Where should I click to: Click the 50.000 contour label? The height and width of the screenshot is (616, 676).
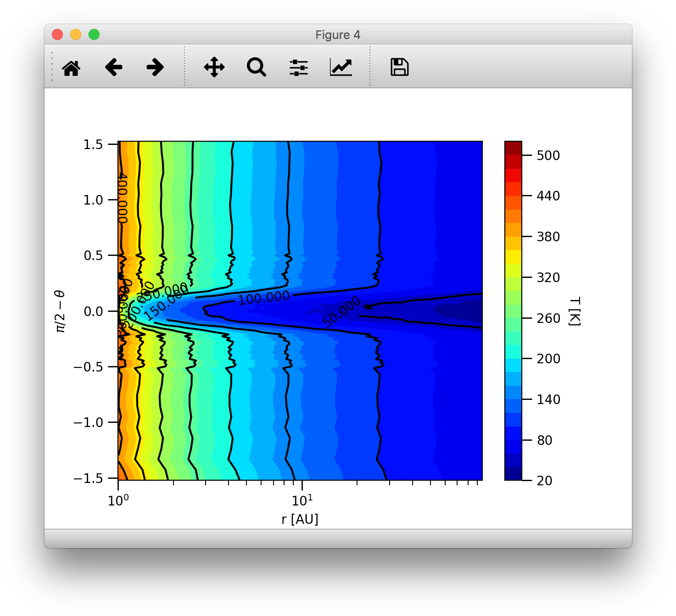pos(341,312)
